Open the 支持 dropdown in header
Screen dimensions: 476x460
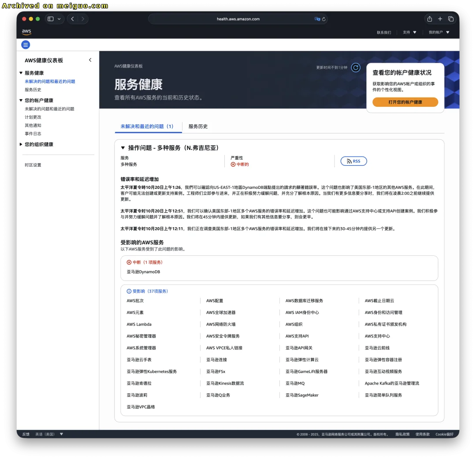tap(409, 32)
